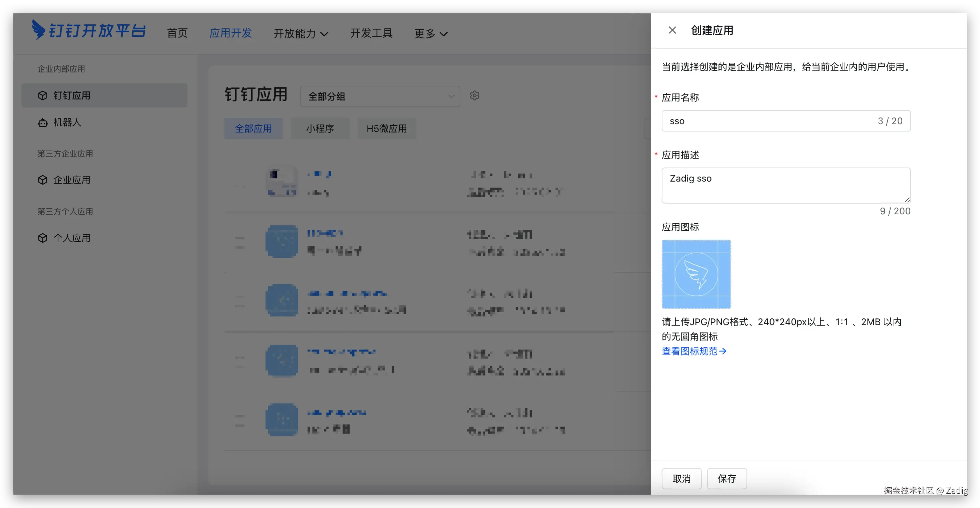Expand the 更多 menu
The height and width of the screenshot is (508, 980).
tap(431, 33)
